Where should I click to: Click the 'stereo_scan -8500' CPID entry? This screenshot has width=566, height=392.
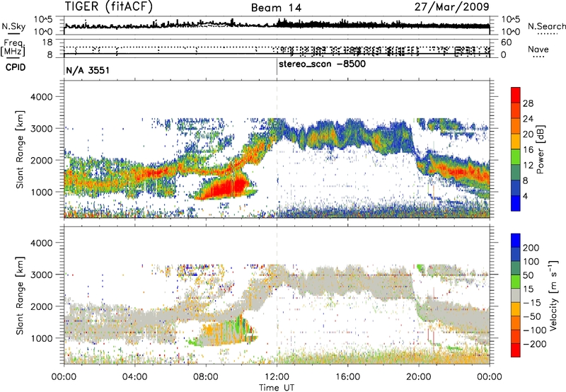point(322,64)
